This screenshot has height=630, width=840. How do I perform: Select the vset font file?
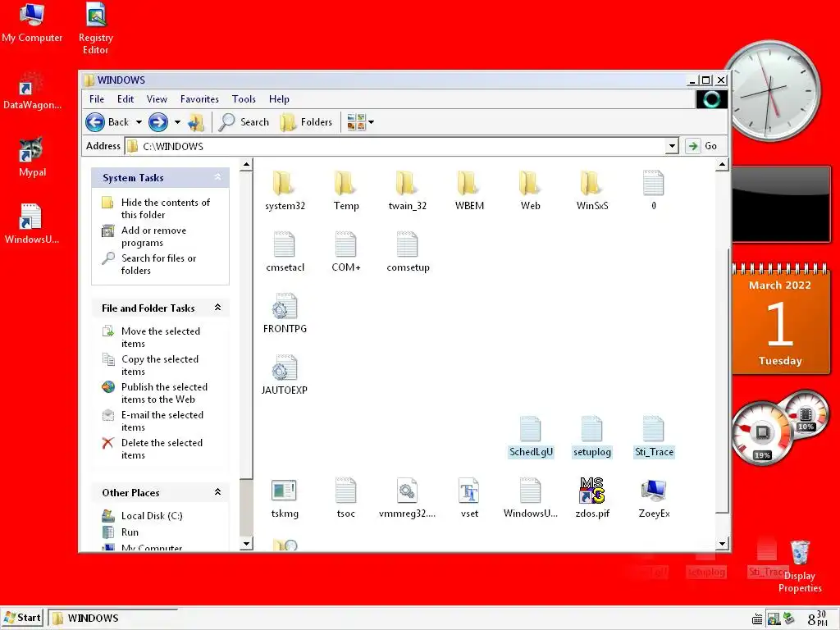(469, 498)
